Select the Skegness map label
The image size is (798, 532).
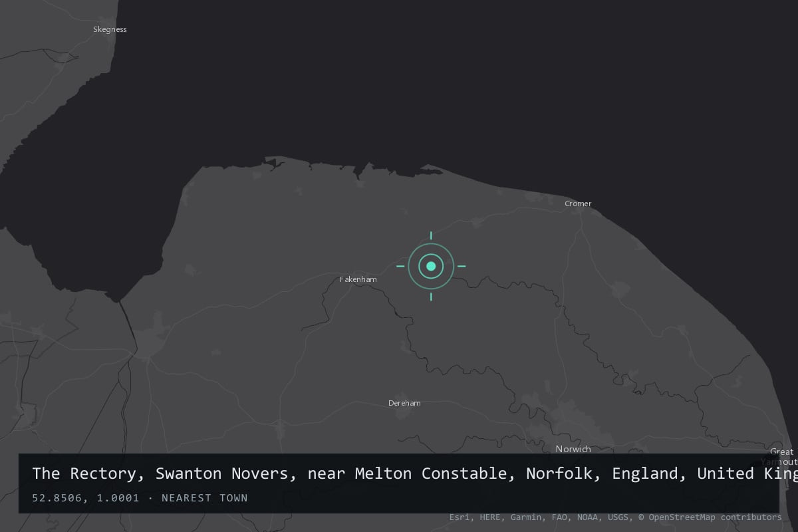[x=110, y=29]
